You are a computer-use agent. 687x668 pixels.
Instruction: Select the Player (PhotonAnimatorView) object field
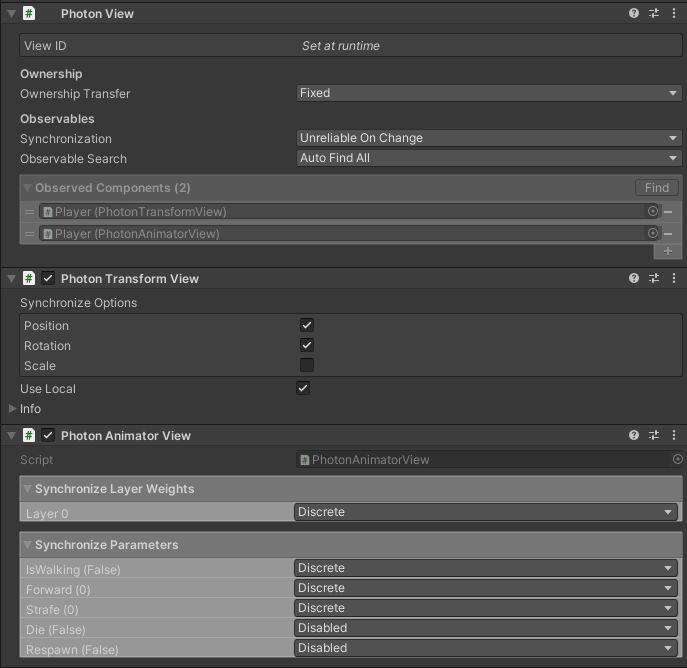pyautogui.click(x=350, y=233)
